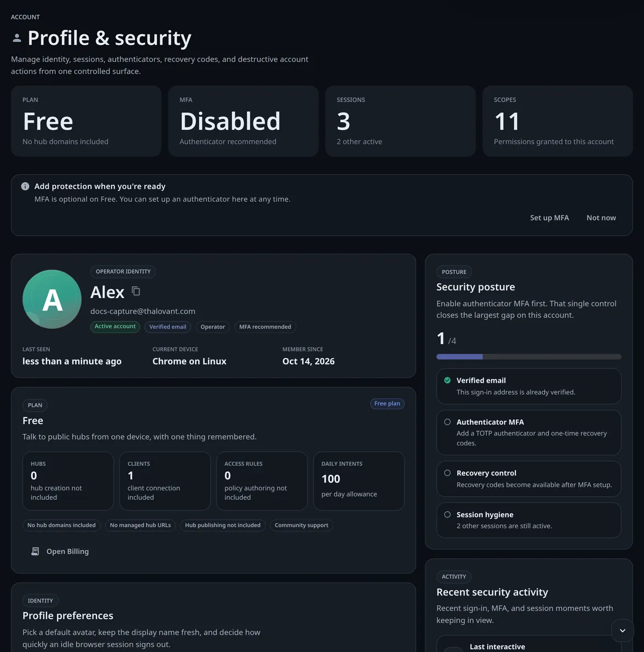Click the Profile preferences heading
Viewport: 644px width, 652px height.
click(68, 615)
